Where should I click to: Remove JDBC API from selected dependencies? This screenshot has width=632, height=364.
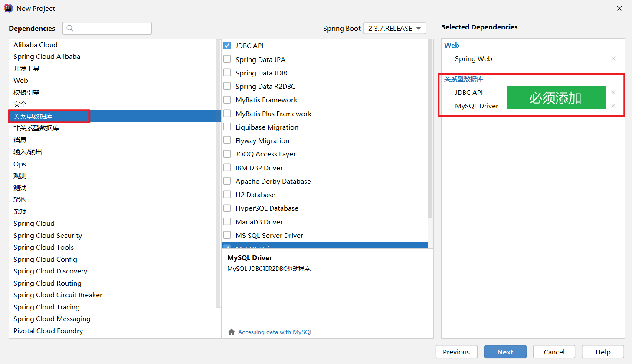(x=613, y=92)
